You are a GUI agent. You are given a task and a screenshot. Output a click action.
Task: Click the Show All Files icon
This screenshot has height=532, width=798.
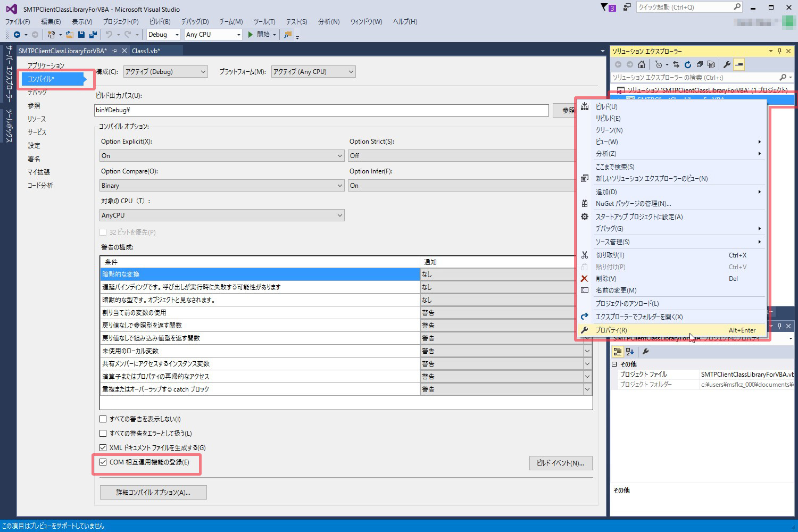click(711, 64)
